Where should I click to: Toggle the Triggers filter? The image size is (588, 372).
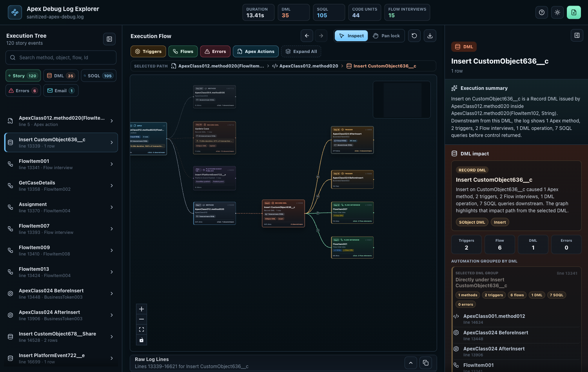point(148,51)
